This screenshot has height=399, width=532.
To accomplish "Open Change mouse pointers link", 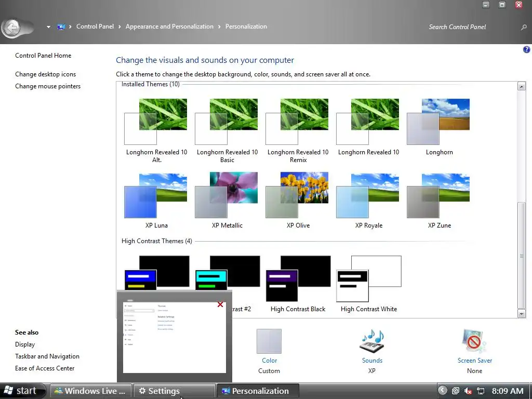I will [x=48, y=86].
